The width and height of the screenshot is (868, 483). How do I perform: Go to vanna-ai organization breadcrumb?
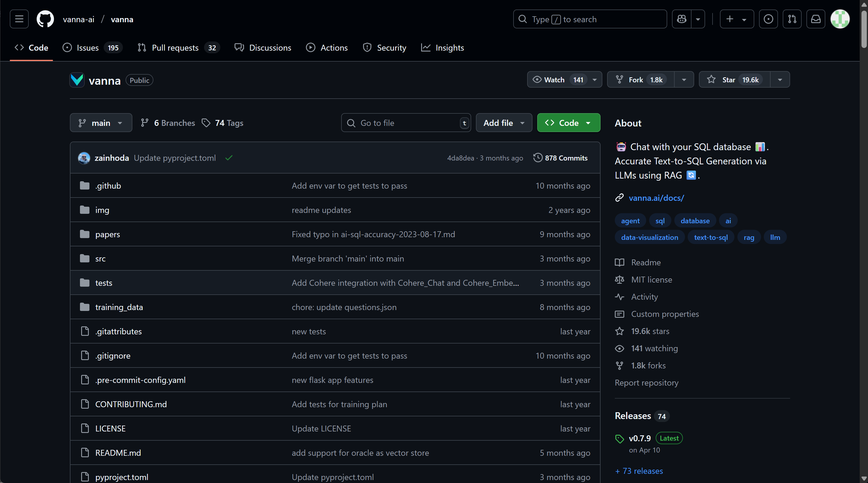coord(78,19)
